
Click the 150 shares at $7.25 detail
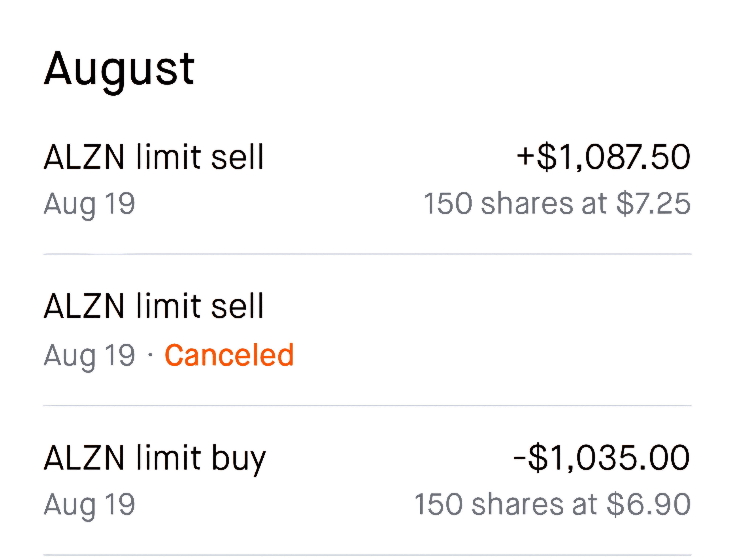(x=557, y=204)
